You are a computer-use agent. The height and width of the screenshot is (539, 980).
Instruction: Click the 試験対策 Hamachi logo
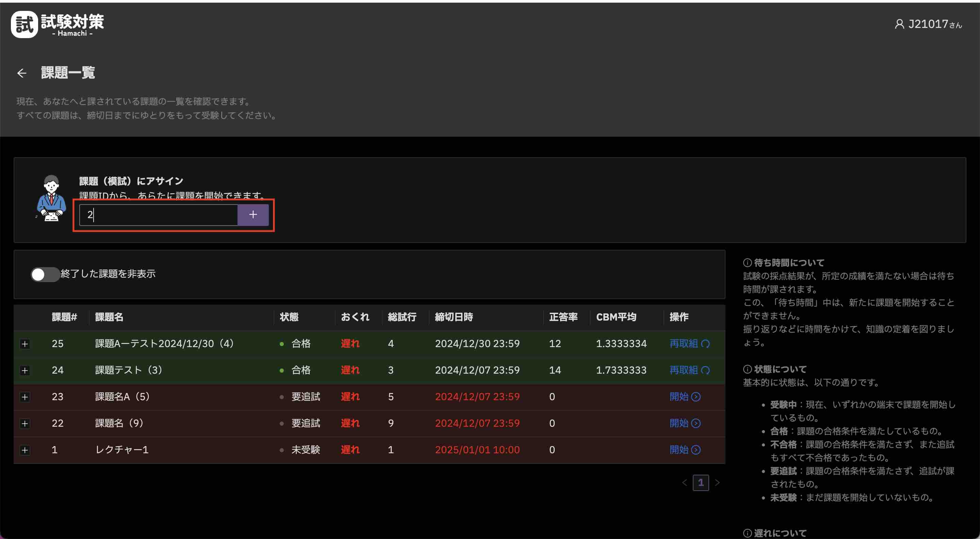58,24
